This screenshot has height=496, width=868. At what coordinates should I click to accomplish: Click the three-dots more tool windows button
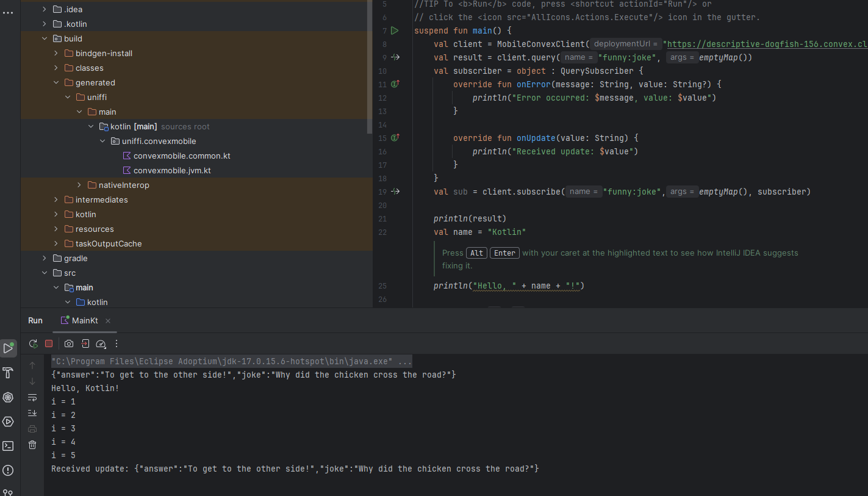click(x=7, y=12)
